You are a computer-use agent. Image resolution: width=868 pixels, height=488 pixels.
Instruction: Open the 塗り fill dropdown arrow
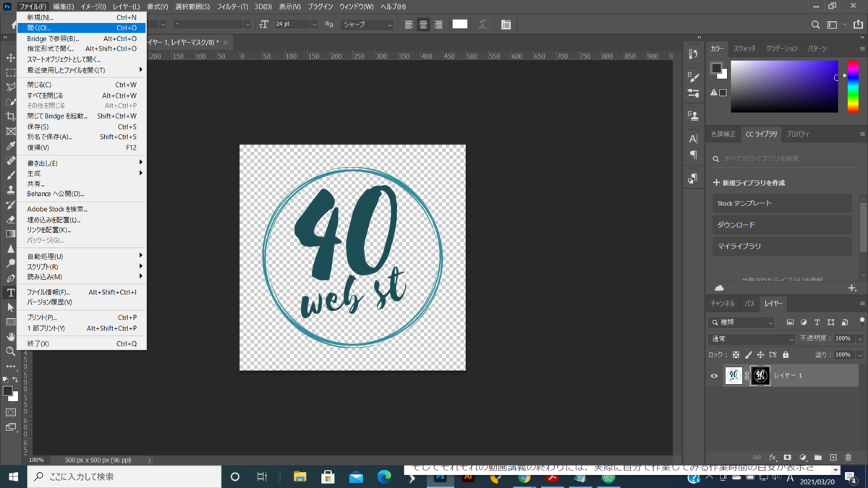(859, 355)
